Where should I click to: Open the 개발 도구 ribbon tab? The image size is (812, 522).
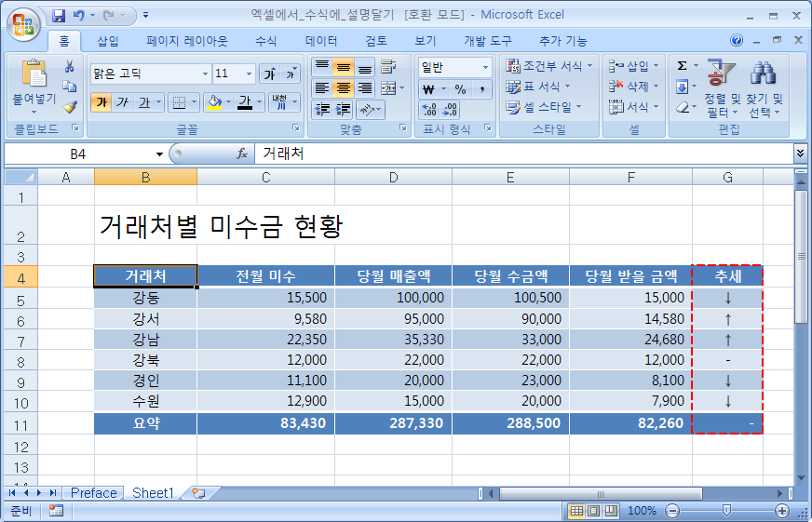pos(487,41)
